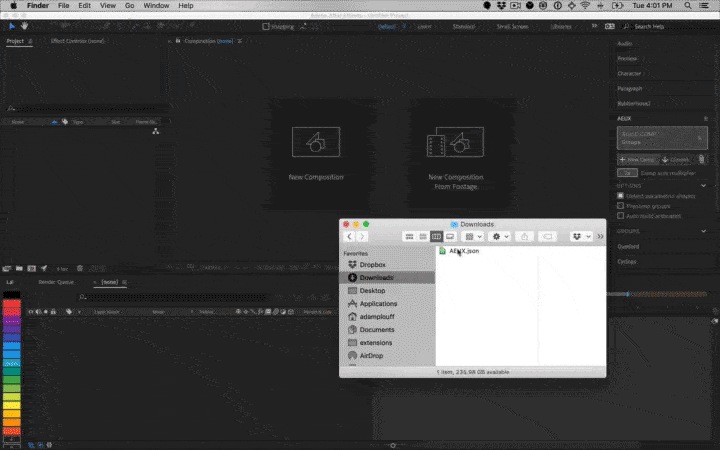Switch Finder to gallery view
The image size is (720, 450).
tap(450, 236)
